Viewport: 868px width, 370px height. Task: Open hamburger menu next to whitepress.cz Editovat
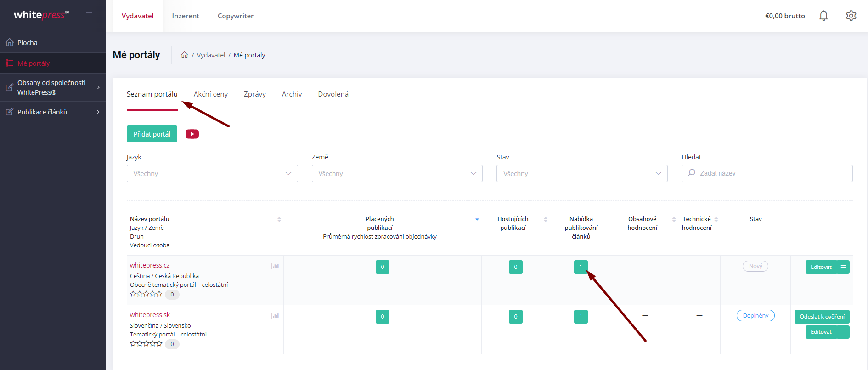[x=844, y=267]
